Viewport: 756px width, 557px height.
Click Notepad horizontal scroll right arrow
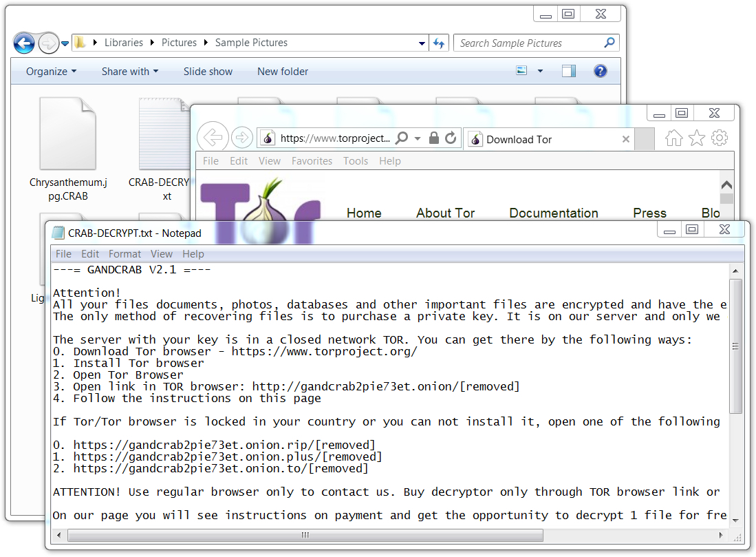coord(722,535)
